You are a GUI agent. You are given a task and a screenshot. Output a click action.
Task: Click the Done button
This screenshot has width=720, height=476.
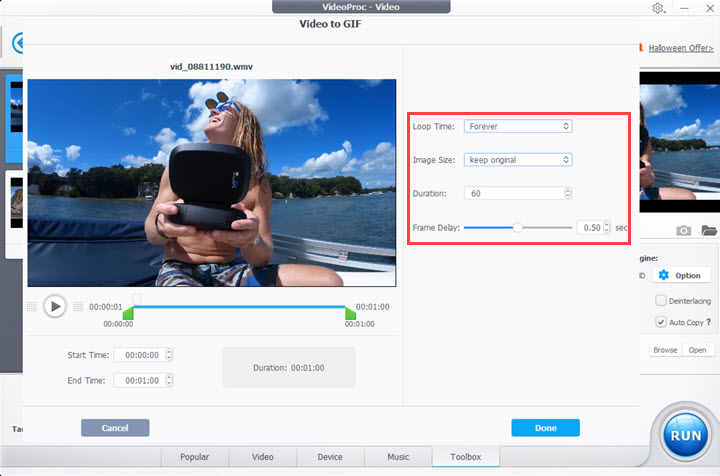546,428
